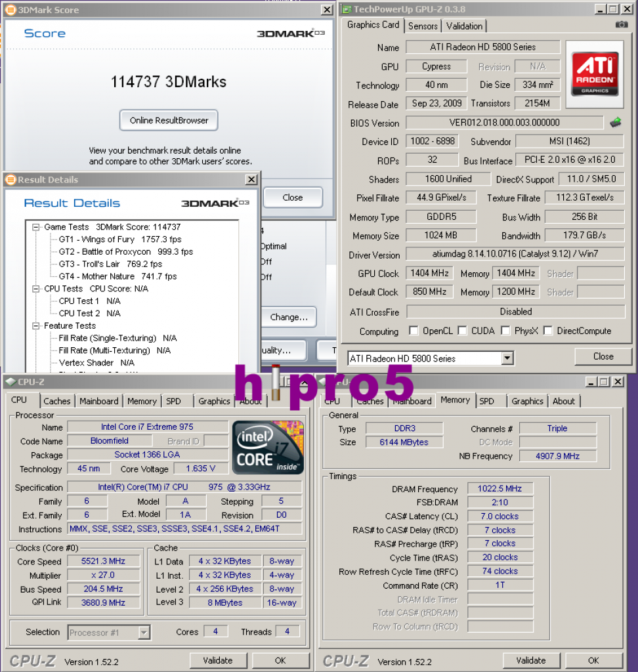This screenshot has height=672, width=638.
Task: Open the Processor #1 selection dropdown
Action: (144, 632)
